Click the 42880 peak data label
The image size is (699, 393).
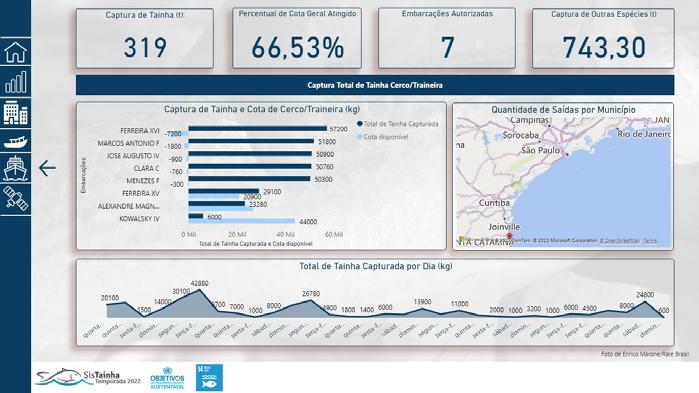199,283
